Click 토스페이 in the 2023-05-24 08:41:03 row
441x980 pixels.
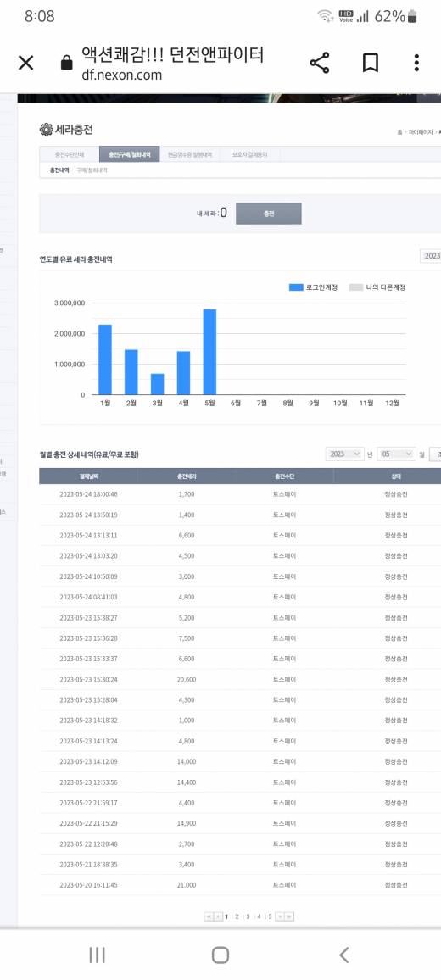pyautogui.click(x=285, y=597)
